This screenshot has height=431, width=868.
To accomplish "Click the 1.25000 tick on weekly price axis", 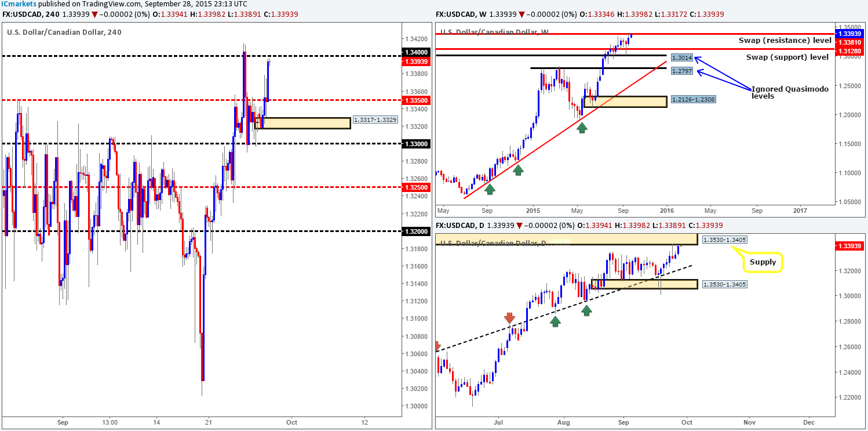I will click(x=848, y=86).
